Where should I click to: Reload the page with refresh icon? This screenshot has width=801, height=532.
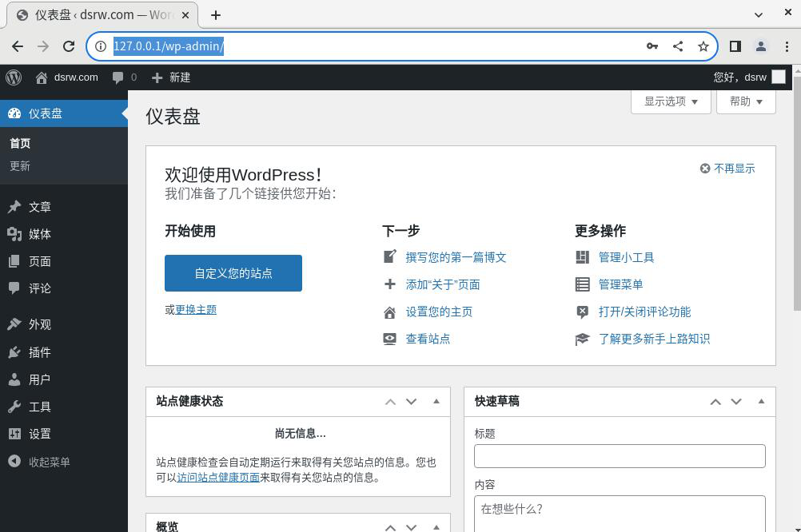coord(69,46)
